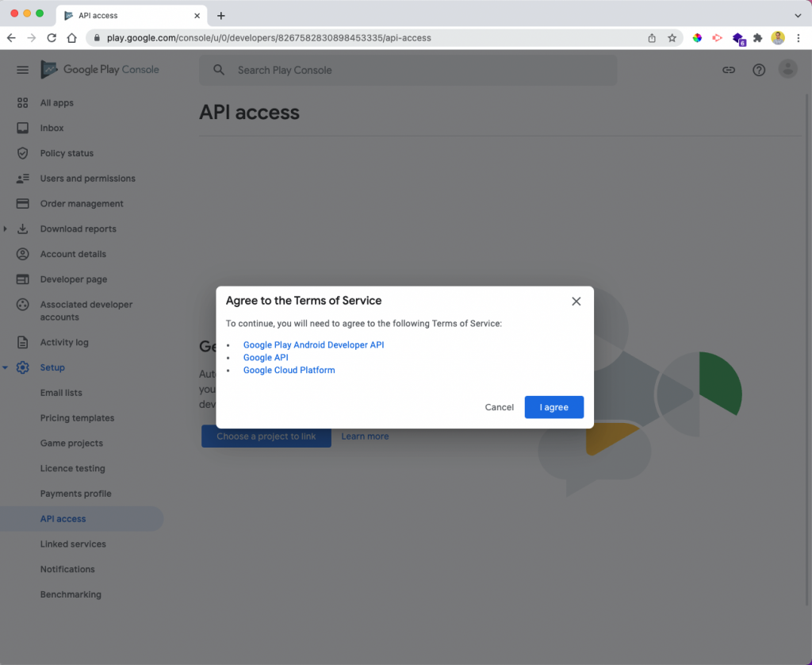Image resolution: width=812 pixels, height=665 pixels.
Task: Open Pricing templates menu item
Action: [x=77, y=417]
